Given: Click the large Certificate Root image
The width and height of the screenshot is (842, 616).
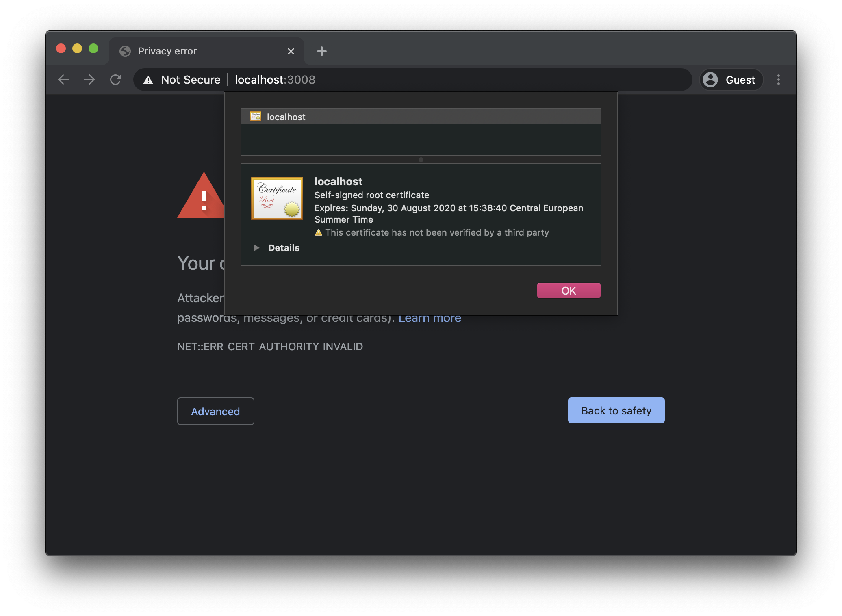Looking at the screenshot, I should pos(277,199).
